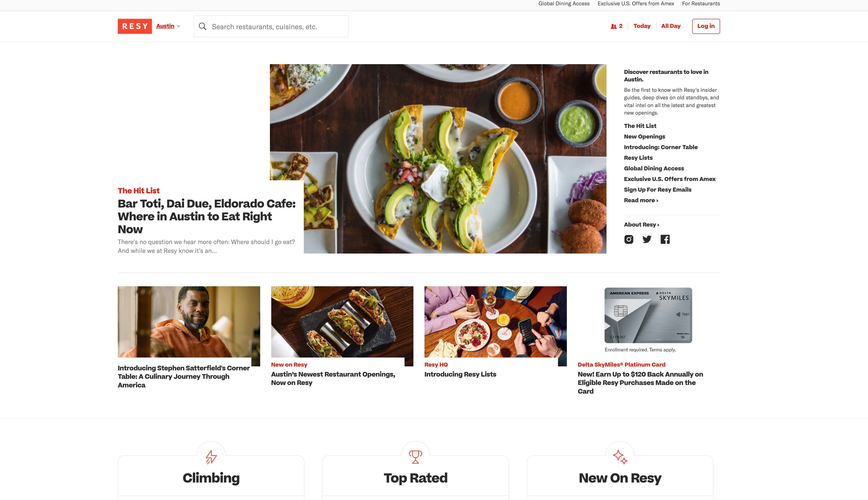Click the search restaurants input field
Screen dimensions: 868x500
tap(271, 27)
